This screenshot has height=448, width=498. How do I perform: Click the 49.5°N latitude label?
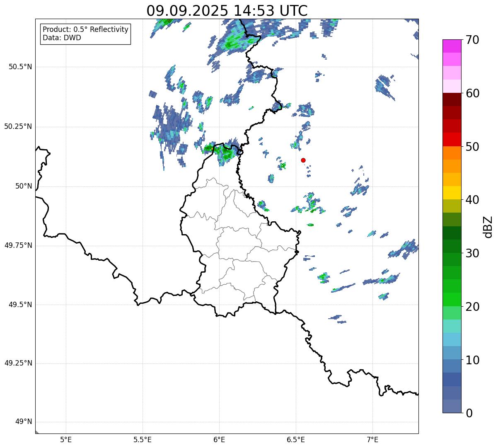(x=20, y=305)
